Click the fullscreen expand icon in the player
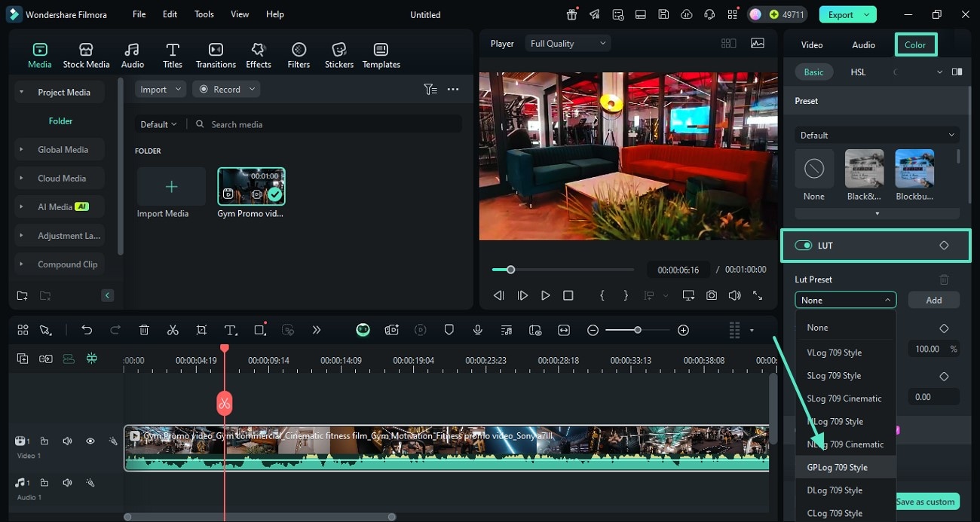The height and width of the screenshot is (522, 980). [758, 295]
